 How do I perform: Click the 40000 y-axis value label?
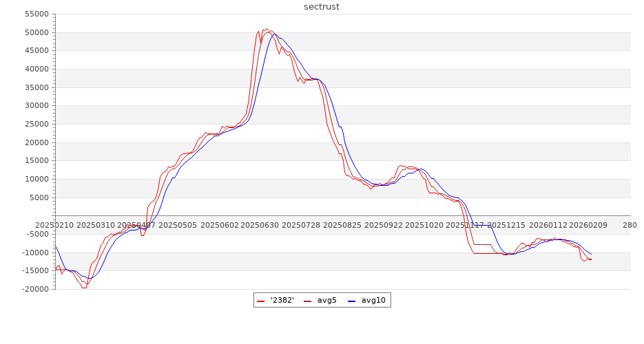tap(36, 69)
